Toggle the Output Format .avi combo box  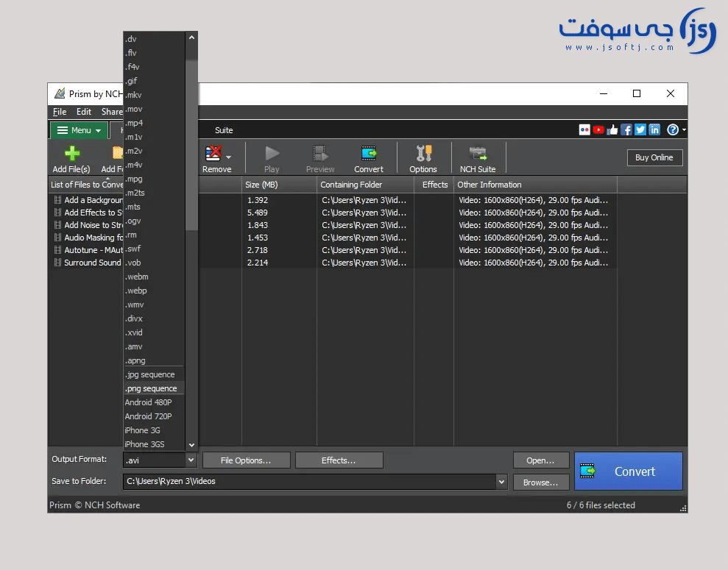point(160,460)
